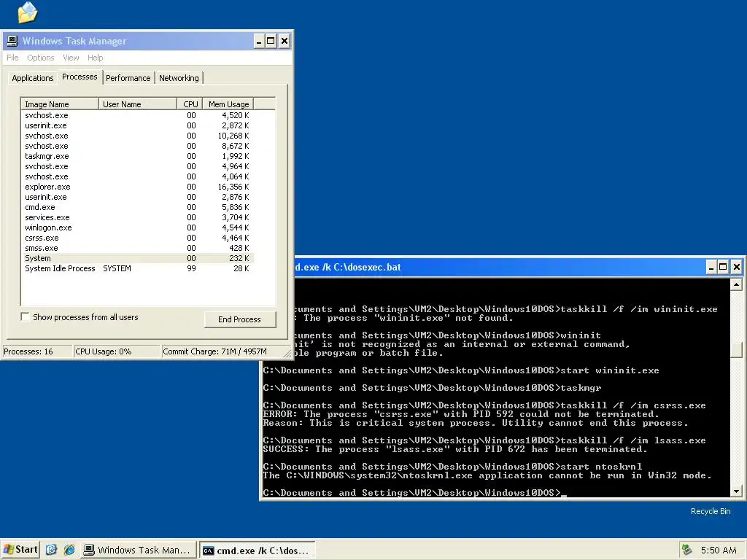Open the folder icon on the desktop
Viewport: 747px width, 560px height.
click(x=27, y=12)
